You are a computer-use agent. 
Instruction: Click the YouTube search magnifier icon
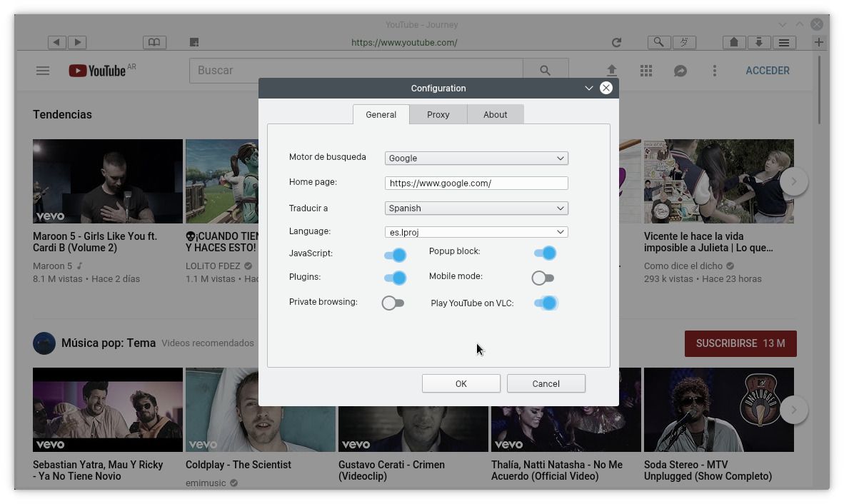click(x=545, y=70)
